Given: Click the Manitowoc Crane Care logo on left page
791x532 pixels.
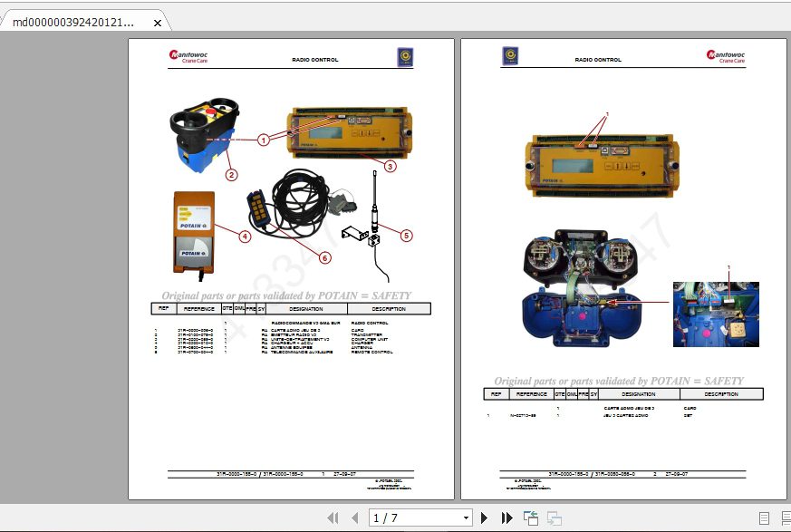Looking at the screenshot, I should tap(188, 56).
